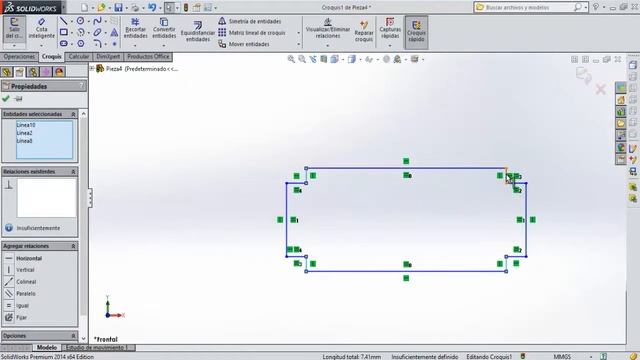Select Línea10 in selected entities
The image size is (640, 360).
click(x=26, y=125)
